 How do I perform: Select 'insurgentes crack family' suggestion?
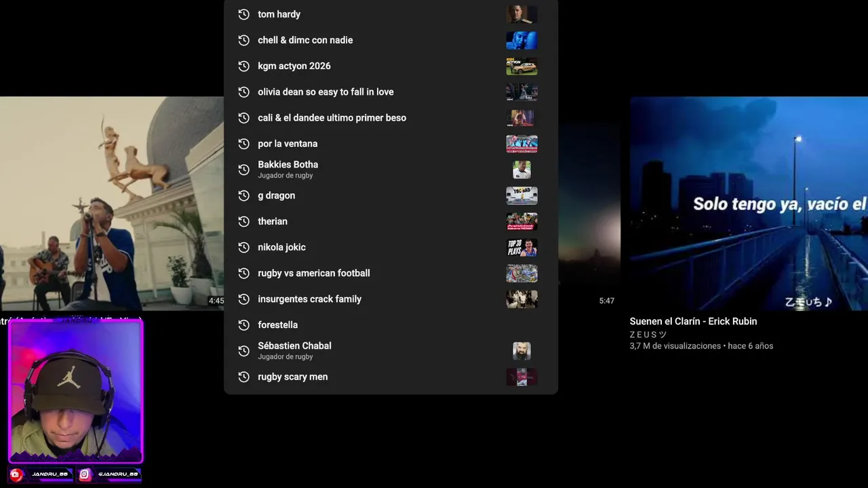(x=391, y=299)
